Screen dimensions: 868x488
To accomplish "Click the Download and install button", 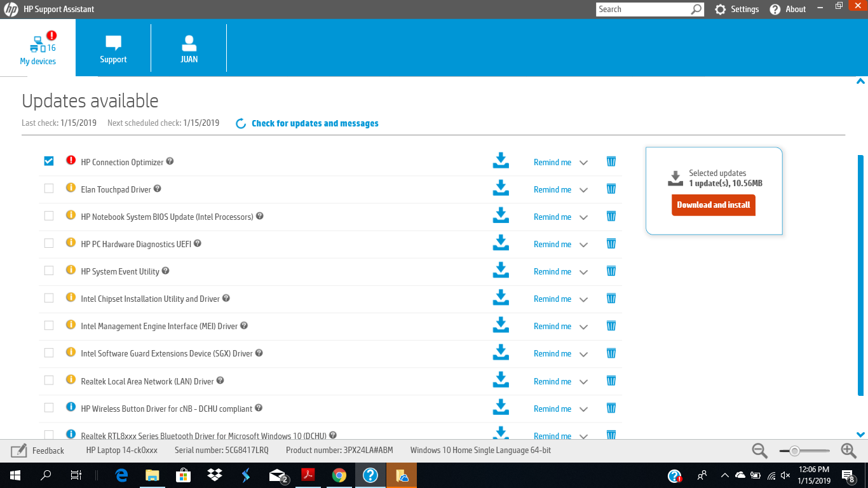I will click(x=713, y=205).
